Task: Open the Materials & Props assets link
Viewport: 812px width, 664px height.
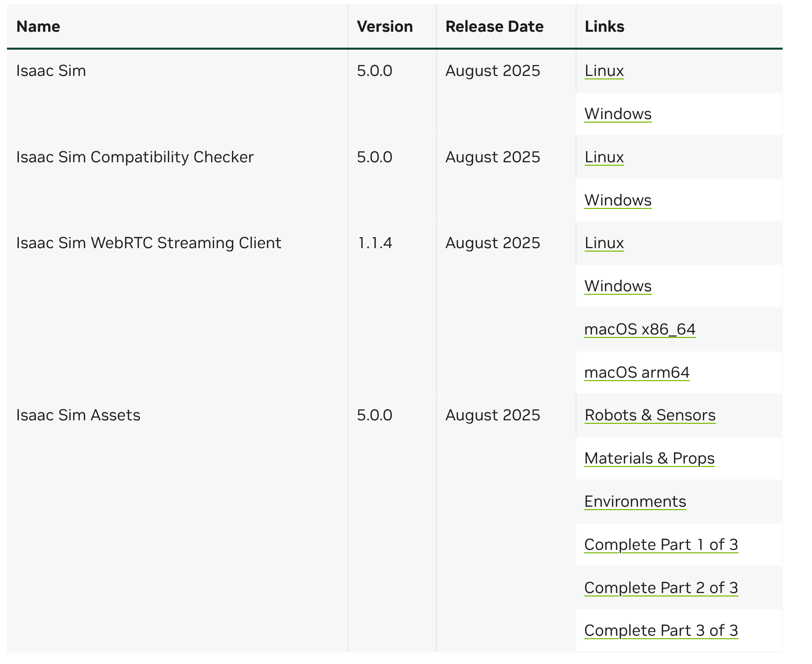Action: 650,459
